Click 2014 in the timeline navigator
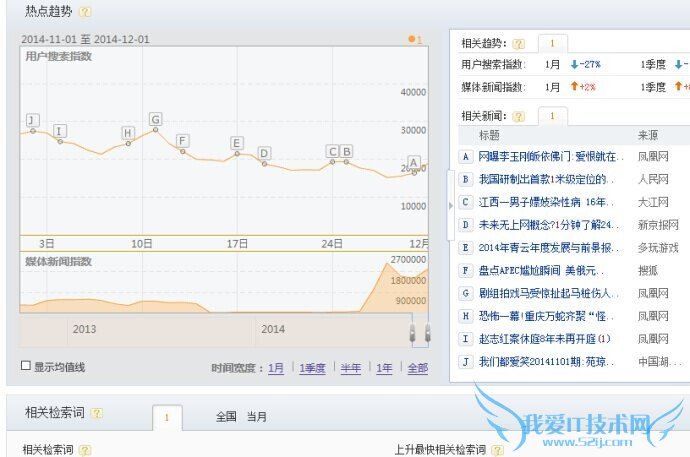690x457 pixels. pos(273,329)
